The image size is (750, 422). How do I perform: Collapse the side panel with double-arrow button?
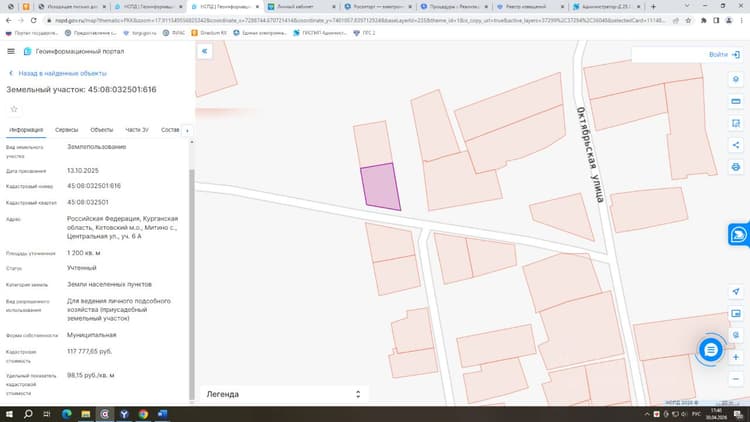(x=205, y=51)
